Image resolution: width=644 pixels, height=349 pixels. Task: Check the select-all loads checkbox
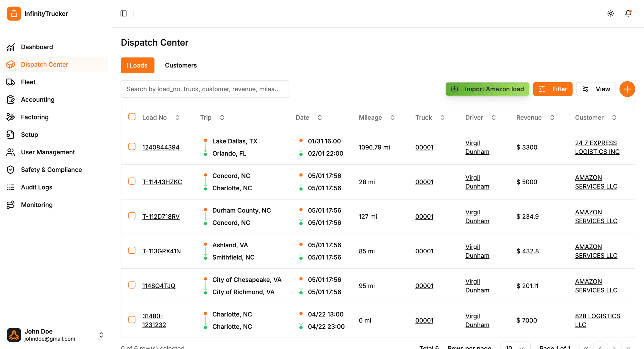pos(131,116)
